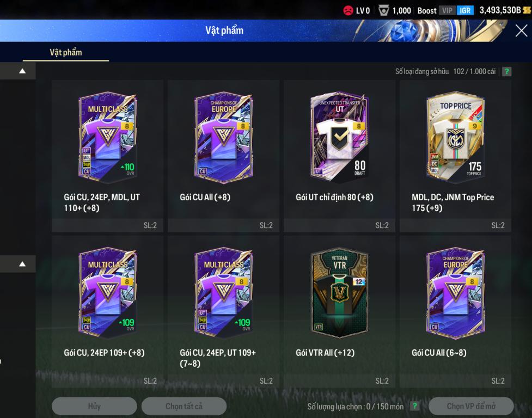This screenshot has width=532, height=418.
Task: Close the Vật phẩm window with X
Action: pyautogui.click(x=522, y=31)
